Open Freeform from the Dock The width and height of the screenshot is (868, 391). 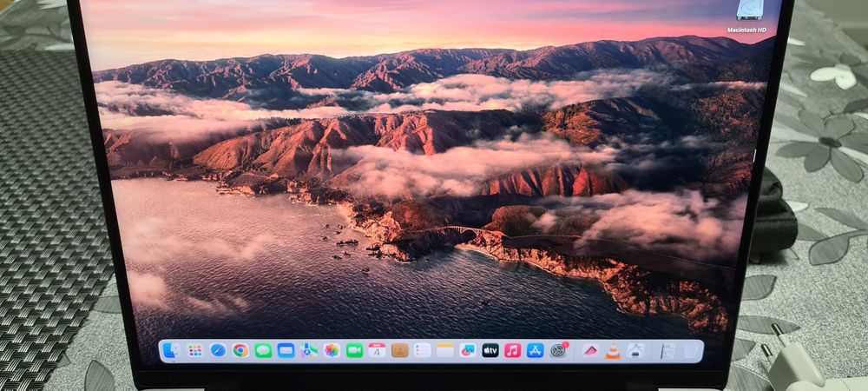468,350
